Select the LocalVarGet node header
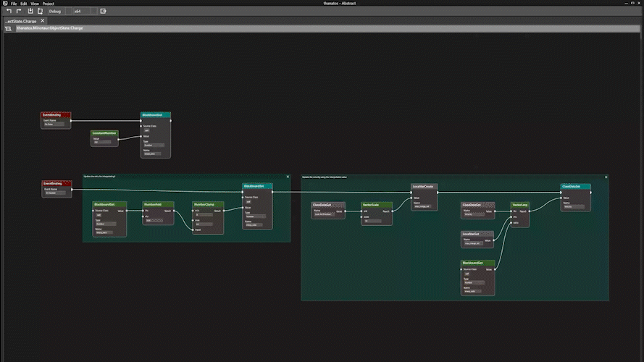This screenshot has height=362, width=644. [477, 234]
